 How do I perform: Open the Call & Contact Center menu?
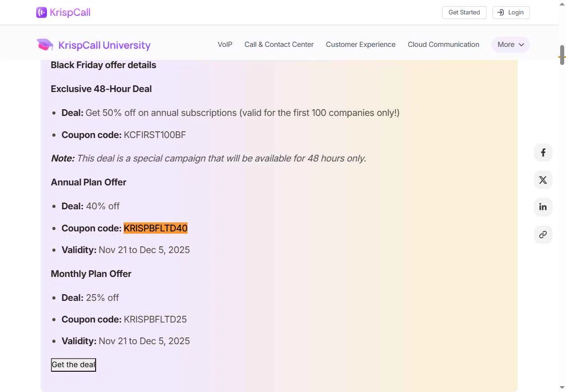pyautogui.click(x=279, y=45)
